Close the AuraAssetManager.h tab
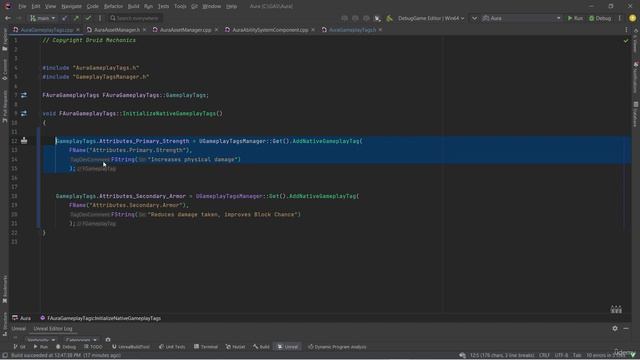Viewport: 640px width, 360px height. pyautogui.click(x=144, y=30)
